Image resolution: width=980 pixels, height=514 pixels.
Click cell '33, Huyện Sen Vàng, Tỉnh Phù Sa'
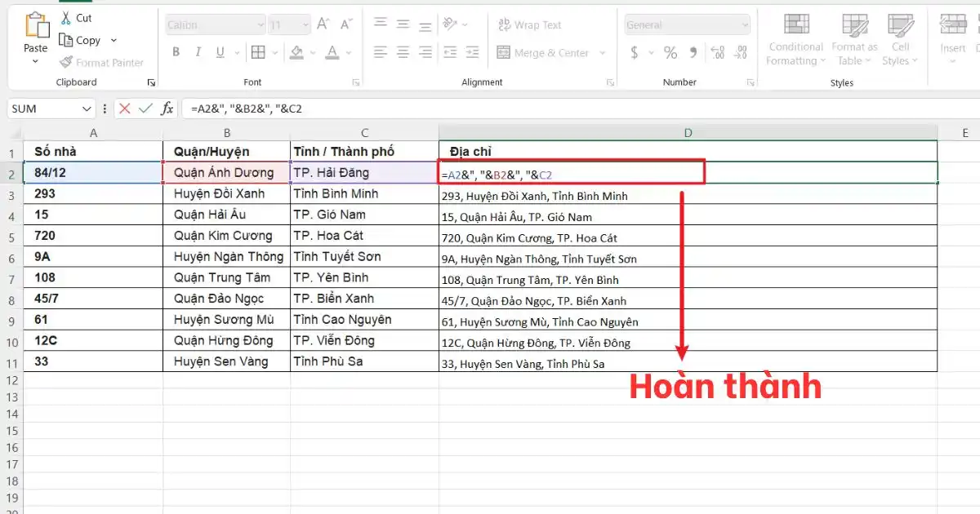tap(688, 362)
